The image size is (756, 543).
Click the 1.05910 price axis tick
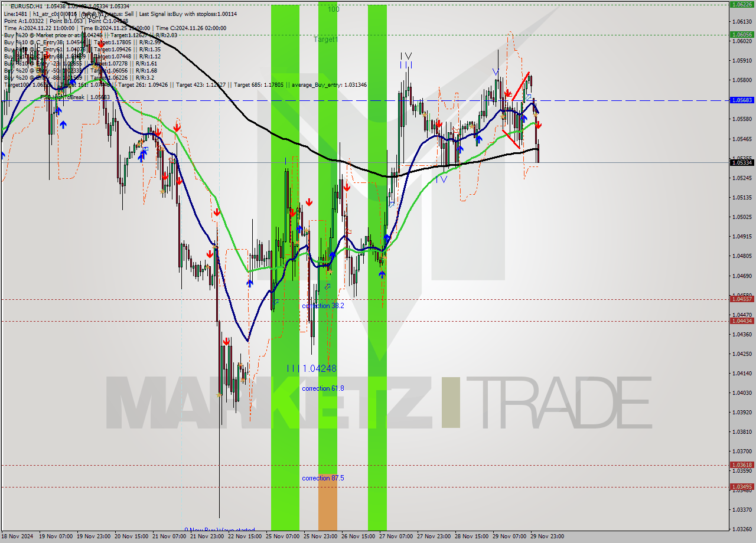tap(742, 60)
